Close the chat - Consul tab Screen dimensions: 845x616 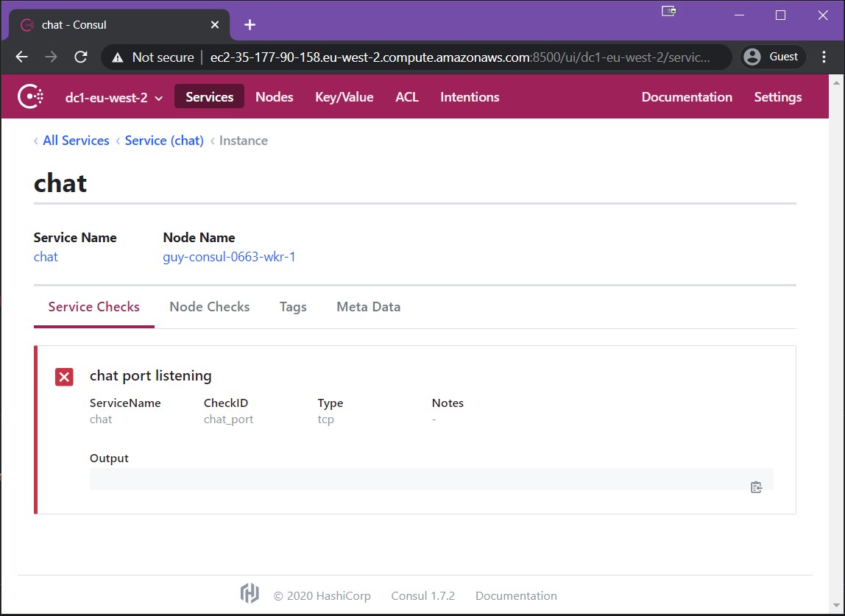tap(214, 25)
